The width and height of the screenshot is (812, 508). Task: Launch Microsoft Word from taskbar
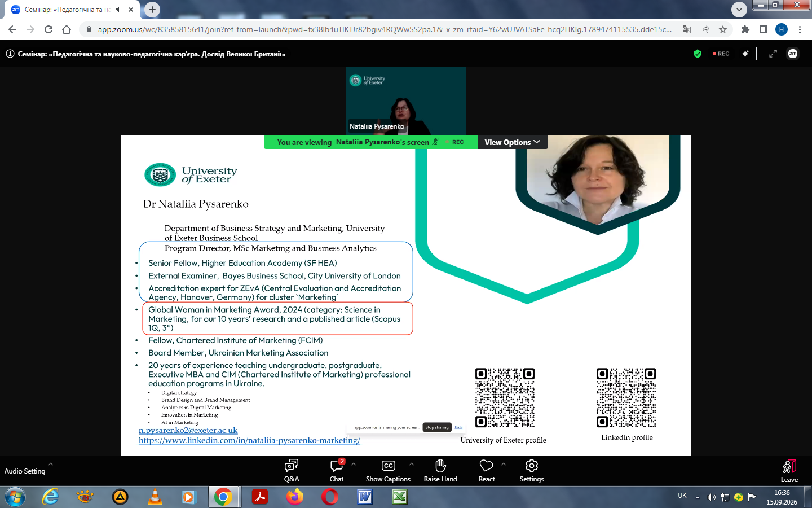pos(365,497)
